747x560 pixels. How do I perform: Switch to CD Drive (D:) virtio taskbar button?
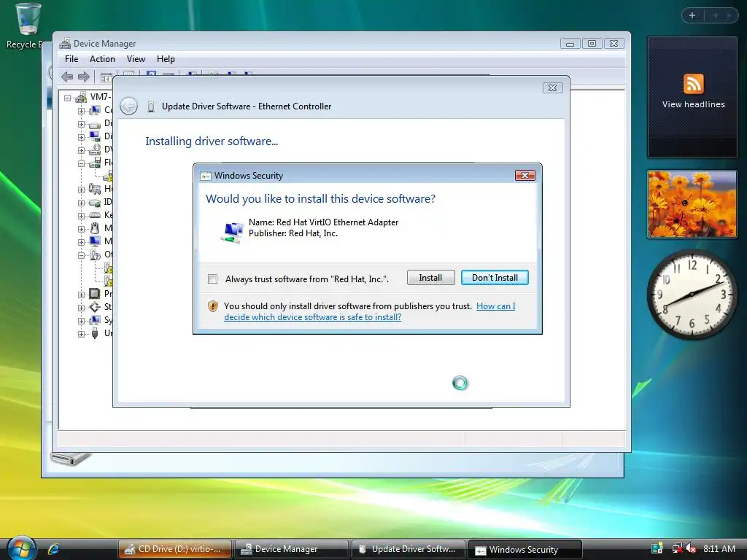(174, 549)
